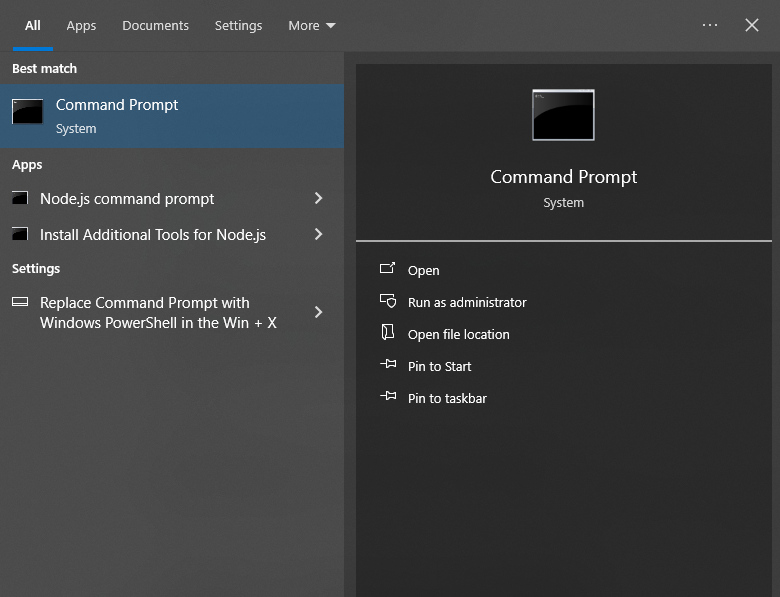Click the Pin to Start pin icon
Screen dimensions: 780x597
(388, 366)
